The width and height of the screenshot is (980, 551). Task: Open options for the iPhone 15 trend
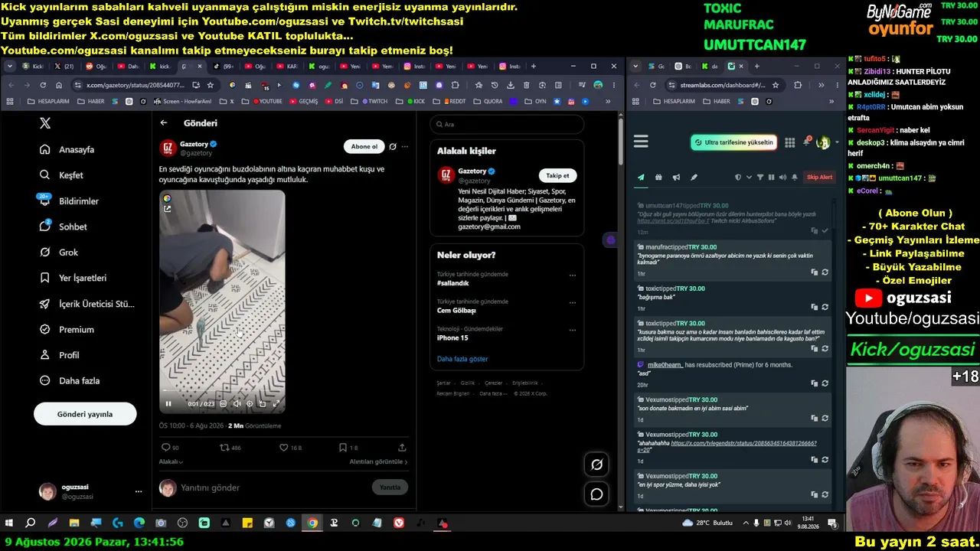point(573,330)
